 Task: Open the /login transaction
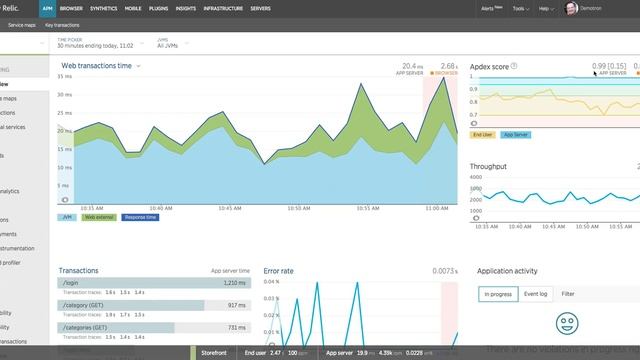coord(154,283)
